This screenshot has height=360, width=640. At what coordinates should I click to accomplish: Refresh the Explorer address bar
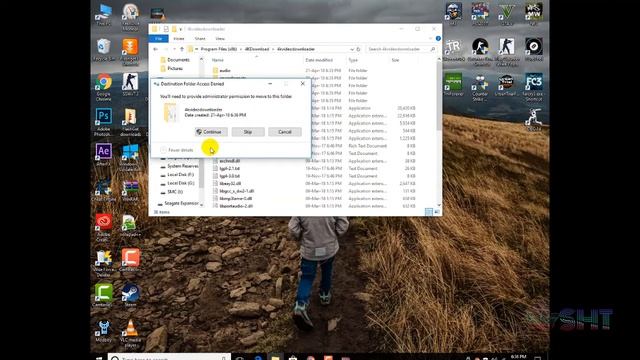[x=358, y=49]
